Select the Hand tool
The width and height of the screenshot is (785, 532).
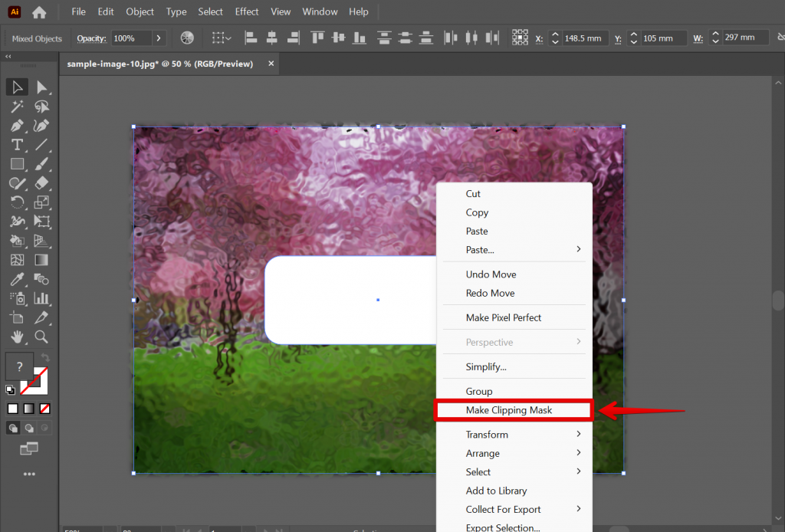pos(17,336)
